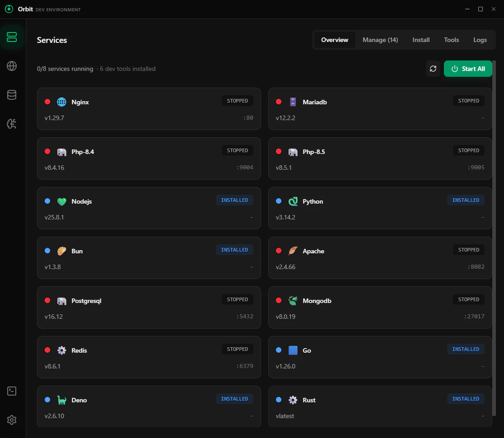Image resolution: width=504 pixels, height=438 pixels.
Task: Click the Php-8.5 elephant icon
Action: (x=293, y=152)
